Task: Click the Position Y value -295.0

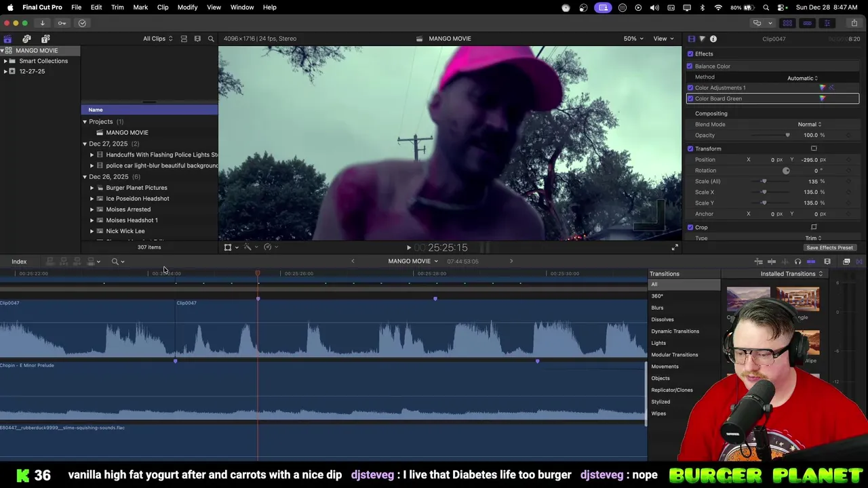Action: tap(808, 159)
